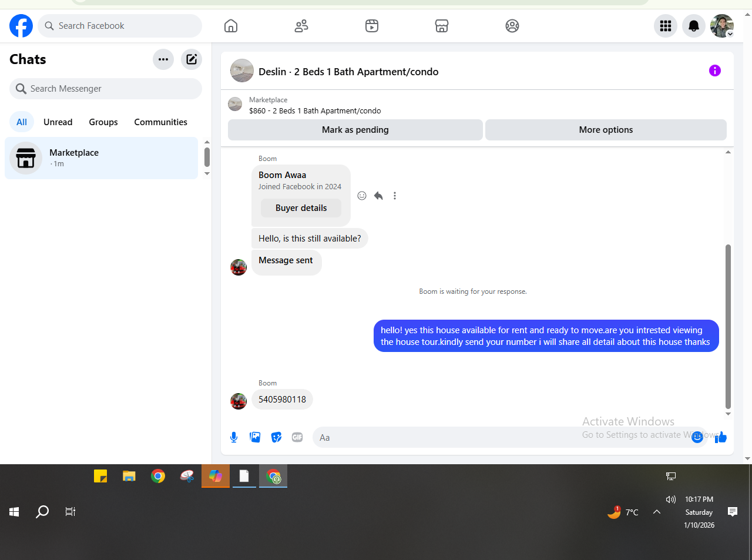The width and height of the screenshot is (752, 560).
Task: Select the Unread chats tab
Action: [x=58, y=122]
